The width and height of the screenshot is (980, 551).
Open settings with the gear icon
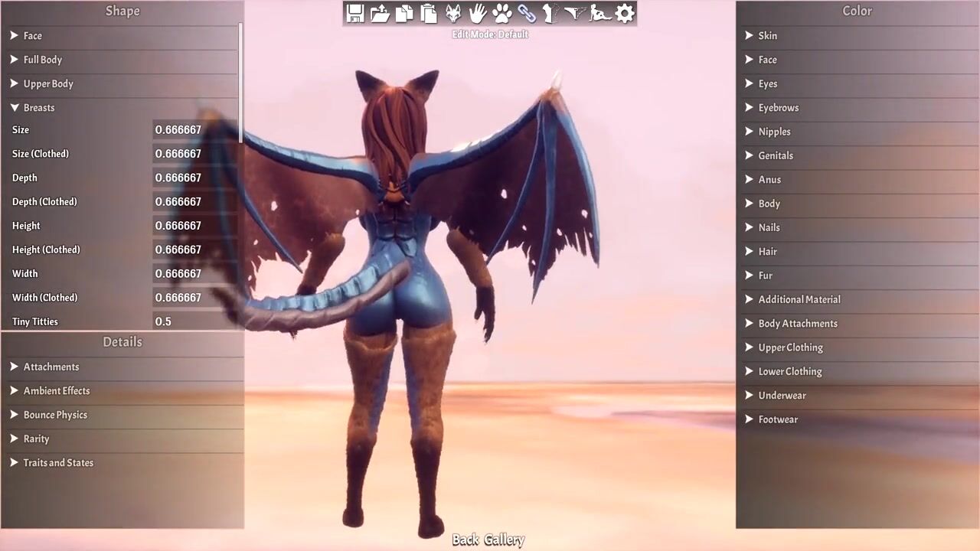pyautogui.click(x=625, y=13)
